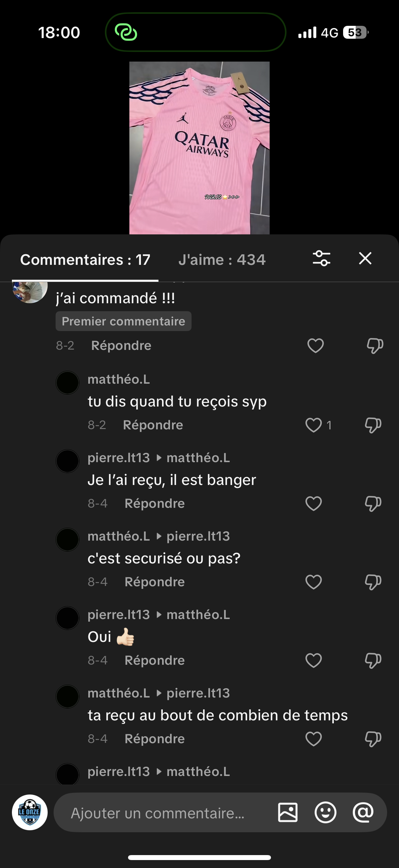Screen dimensions: 399x868
Task: Dislike the "Oui" thumbs-up comment
Action: (x=373, y=660)
